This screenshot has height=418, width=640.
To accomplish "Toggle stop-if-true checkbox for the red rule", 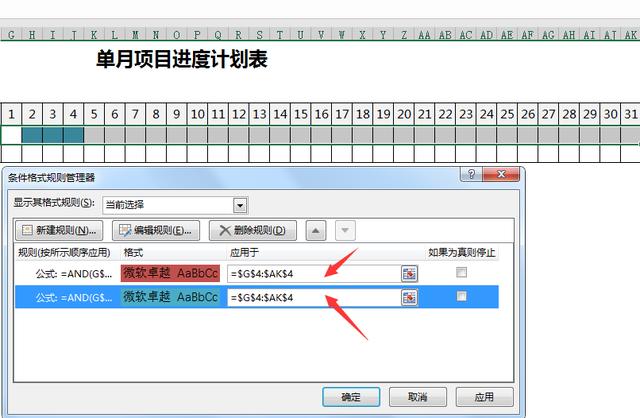I will pyautogui.click(x=461, y=272).
